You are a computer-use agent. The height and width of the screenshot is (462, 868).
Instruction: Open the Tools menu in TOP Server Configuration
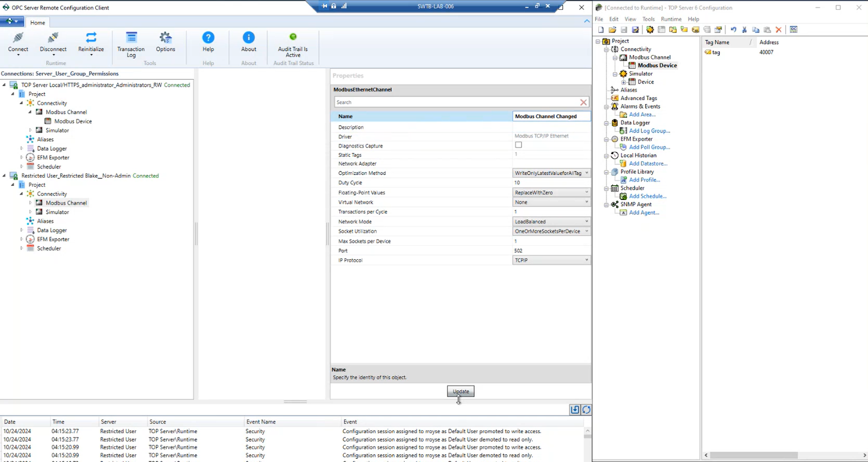pyautogui.click(x=648, y=19)
